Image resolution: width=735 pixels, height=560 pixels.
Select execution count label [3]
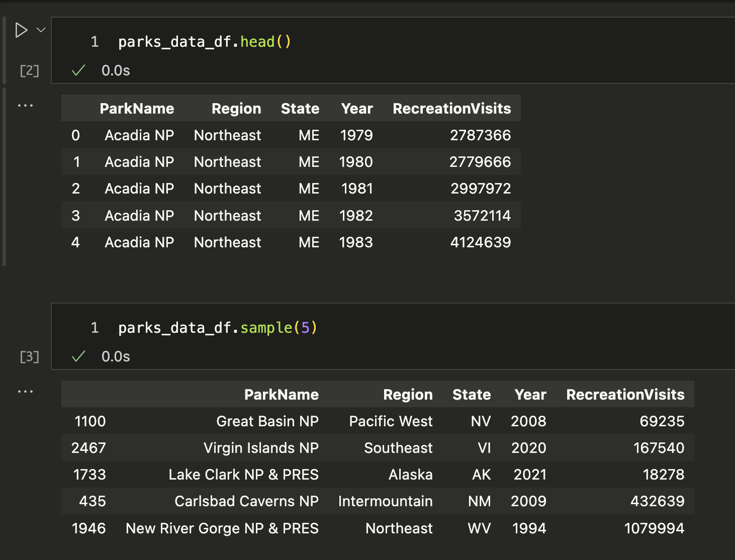(29, 357)
